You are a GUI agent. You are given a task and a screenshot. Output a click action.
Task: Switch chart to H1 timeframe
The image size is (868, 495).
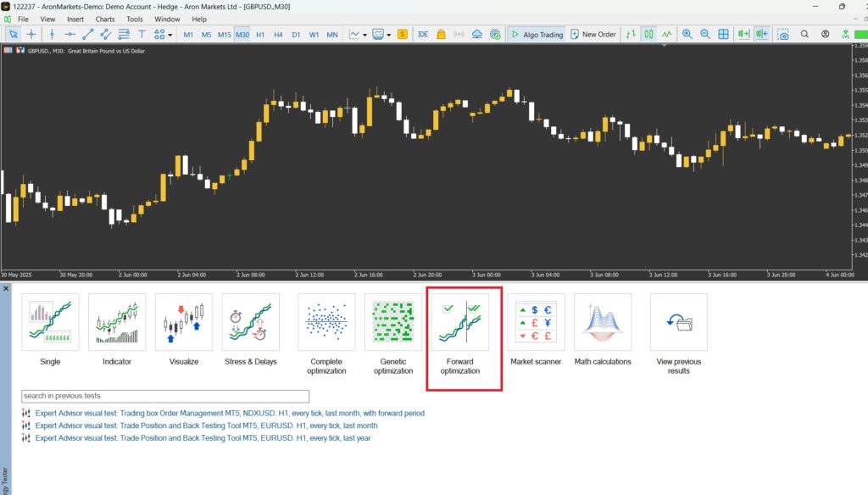pos(259,34)
